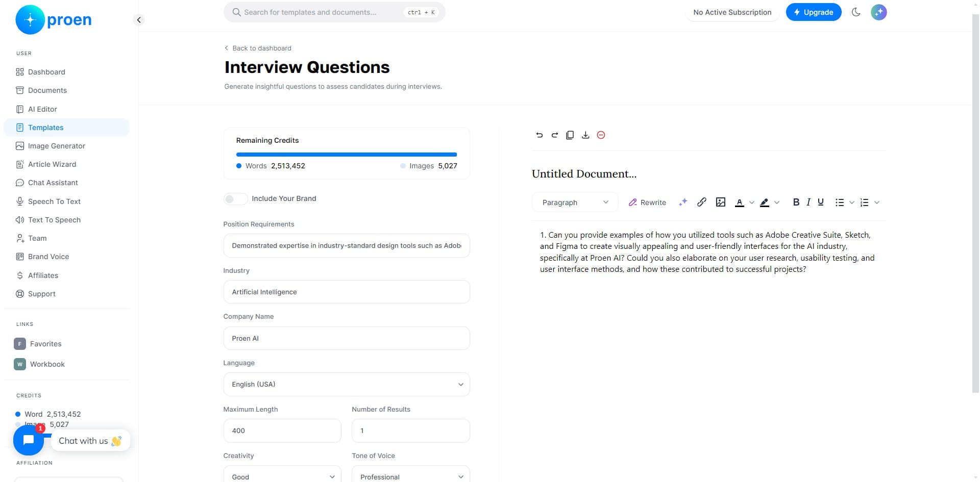Toggle italic formatting
Image resolution: width=980 pixels, height=482 pixels.
point(808,202)
